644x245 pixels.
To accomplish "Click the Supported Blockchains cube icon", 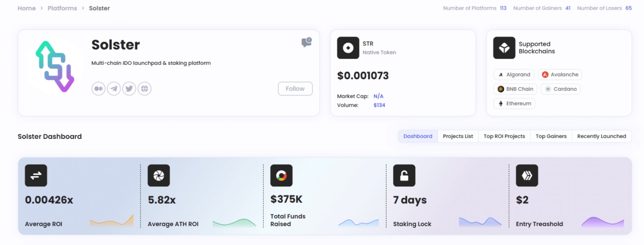I will pos(504,48).
